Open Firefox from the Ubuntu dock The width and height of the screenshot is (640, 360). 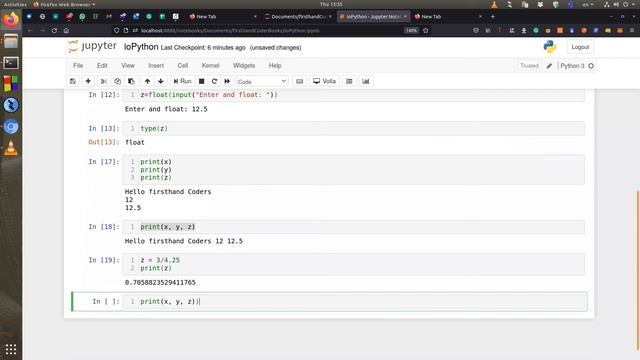[x=11, y=19]
